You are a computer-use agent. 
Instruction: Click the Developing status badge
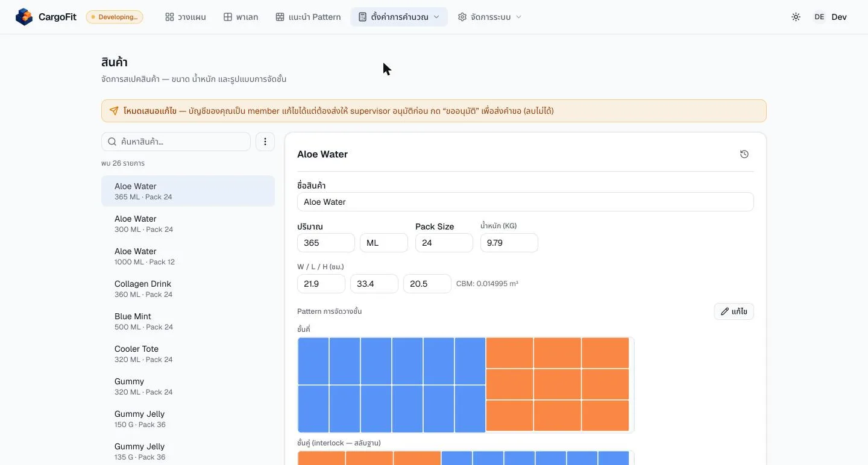(115, 17)
